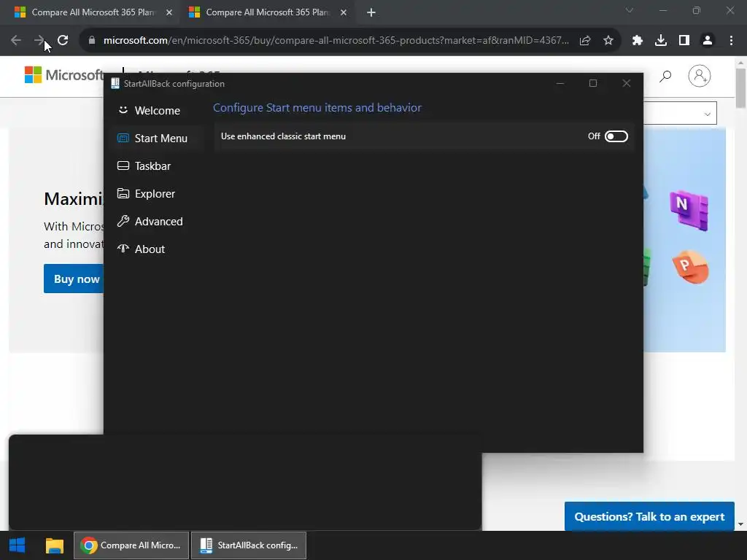Open Chrome's three-dot menu
This screenshot has height=560, width=747.
(731, 41)
